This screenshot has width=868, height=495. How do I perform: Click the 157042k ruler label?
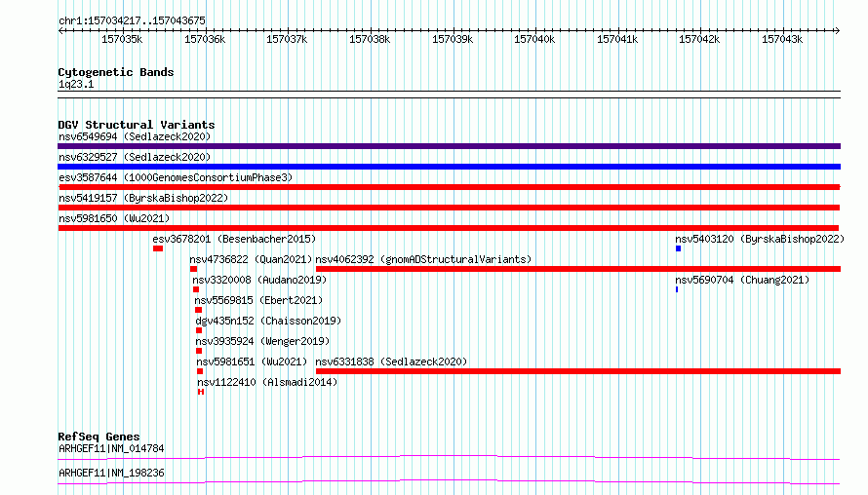coord(699,40)
